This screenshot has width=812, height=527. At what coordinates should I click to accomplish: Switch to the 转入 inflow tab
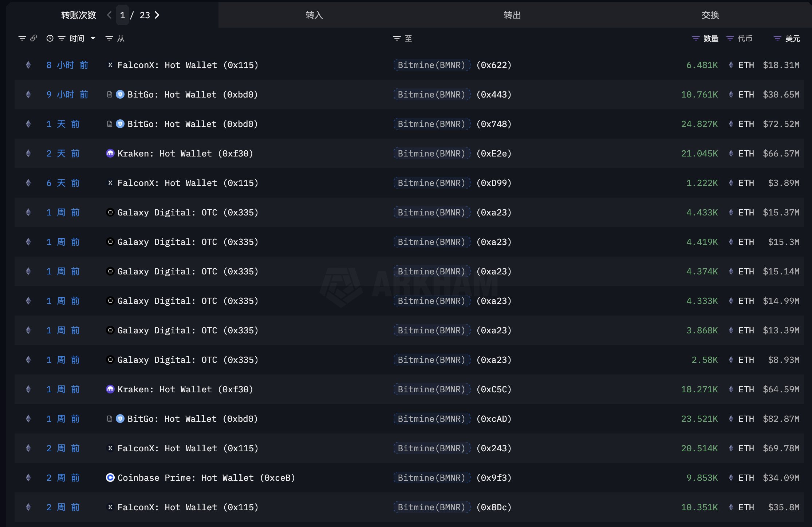[x=314, y=15]
